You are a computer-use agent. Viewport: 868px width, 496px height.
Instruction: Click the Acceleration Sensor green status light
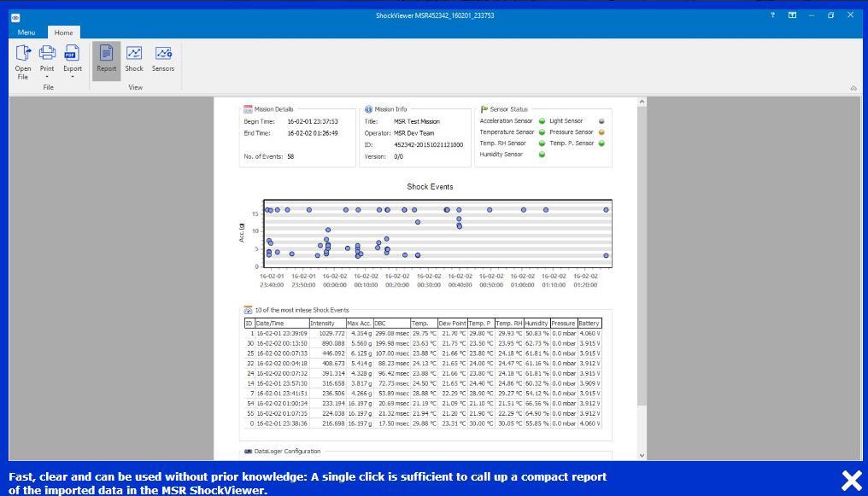click(x=542, y=121)
